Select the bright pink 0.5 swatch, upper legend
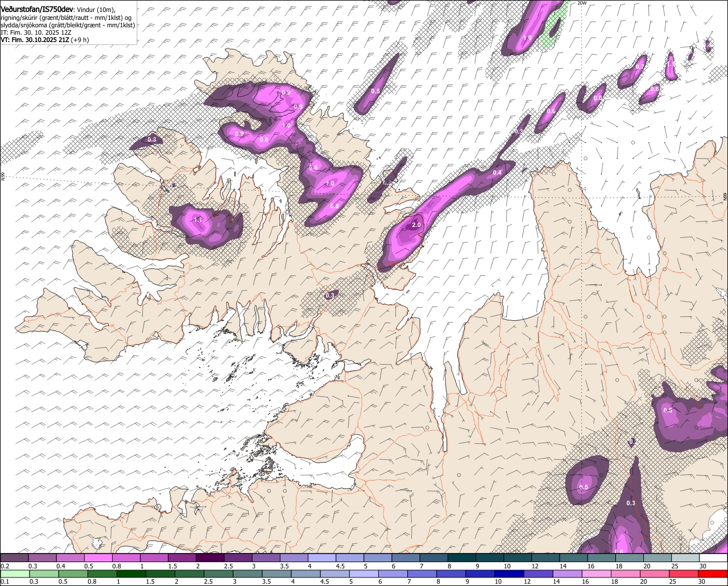The height and width of the screenshot is (586, 728). 98,558
